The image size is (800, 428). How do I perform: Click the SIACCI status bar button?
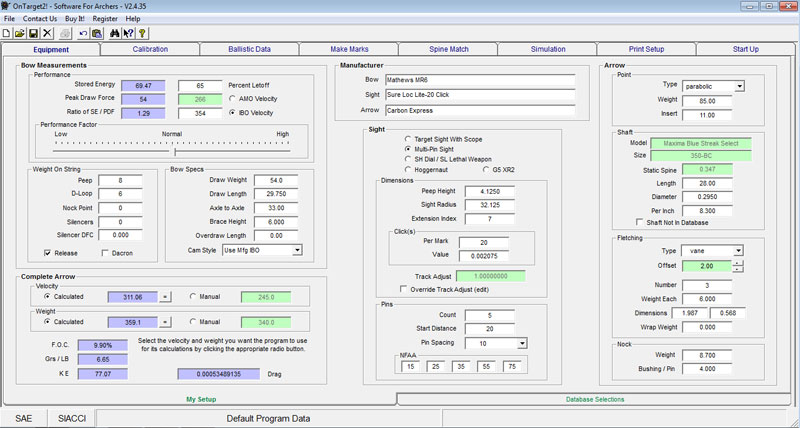click(71, 418)
